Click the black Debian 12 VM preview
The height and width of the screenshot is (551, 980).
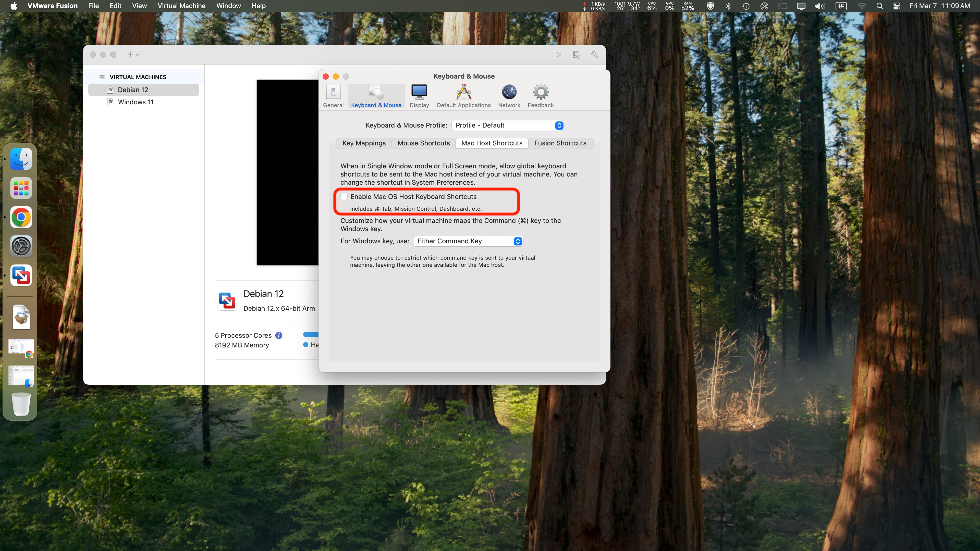[x=287, y=172]
